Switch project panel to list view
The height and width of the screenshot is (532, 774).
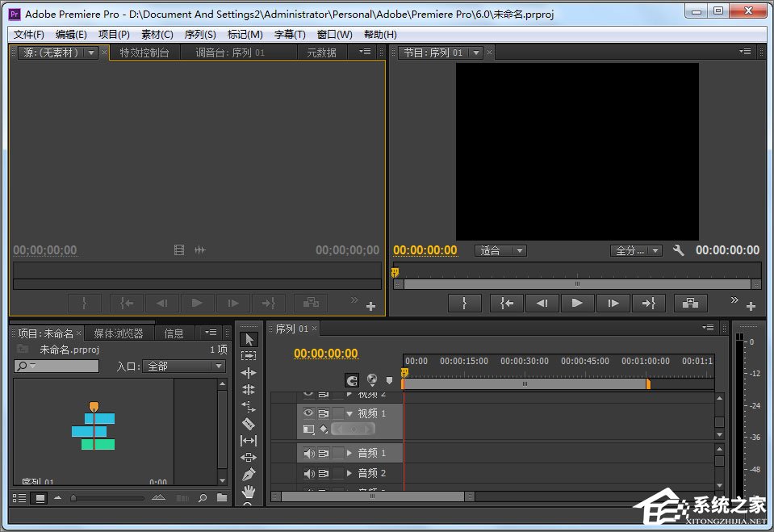(x=19, y=498)
